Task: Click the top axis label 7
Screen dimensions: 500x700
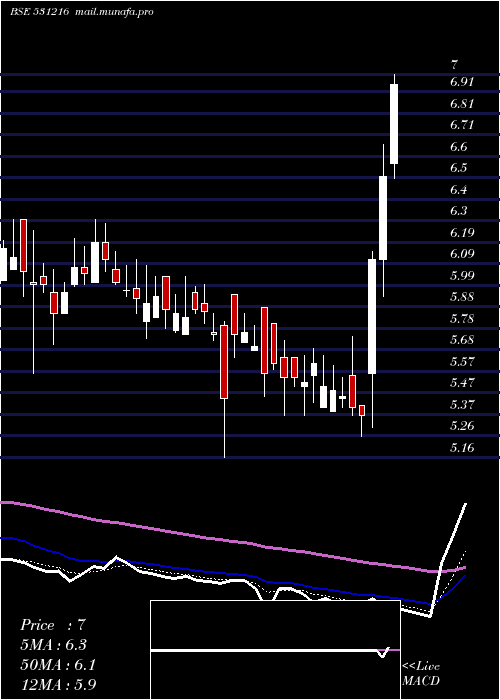Action: point(454,65)
